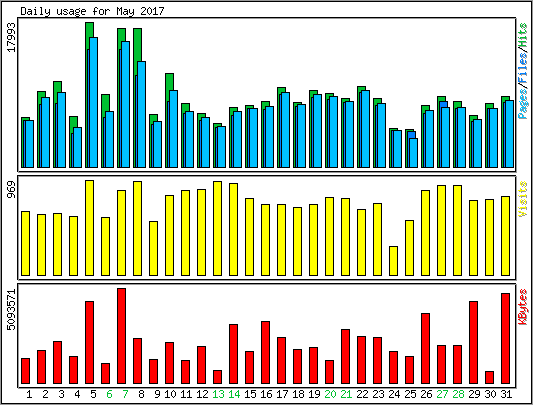Click the yellow Visits bar for day 13
The height and width of the screenshot is (405, 533).
tap(218, 228)
